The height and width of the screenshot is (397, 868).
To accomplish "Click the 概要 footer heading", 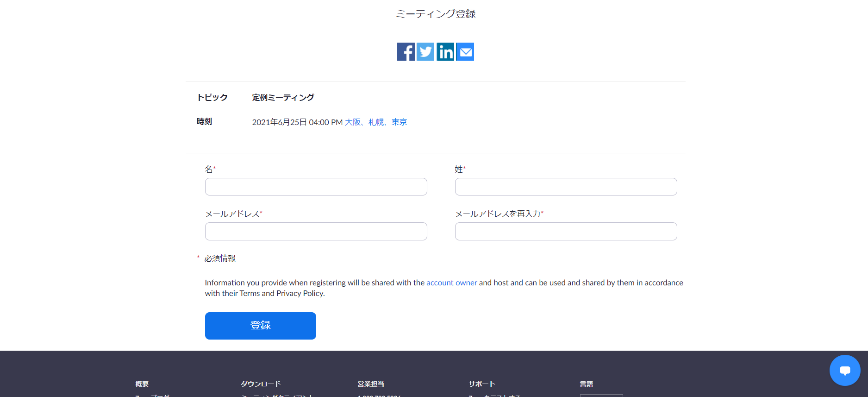I will (142, 384).
